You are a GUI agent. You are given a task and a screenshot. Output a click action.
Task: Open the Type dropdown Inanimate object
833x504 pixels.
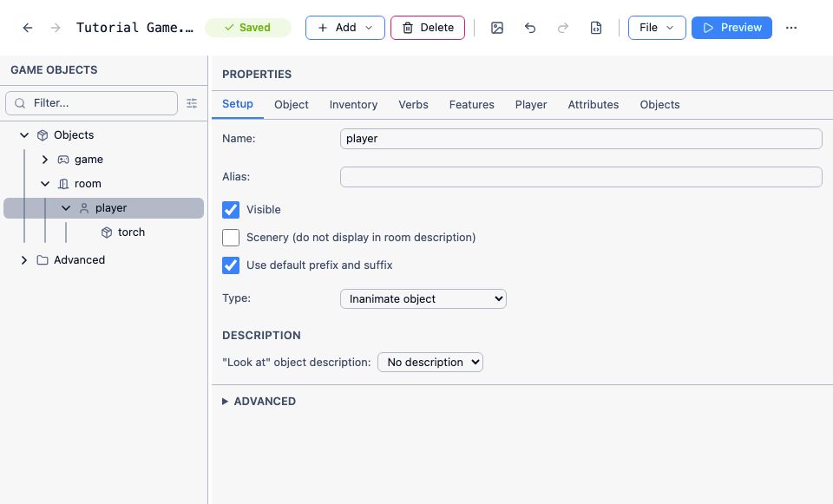click(x=423, y=299)
